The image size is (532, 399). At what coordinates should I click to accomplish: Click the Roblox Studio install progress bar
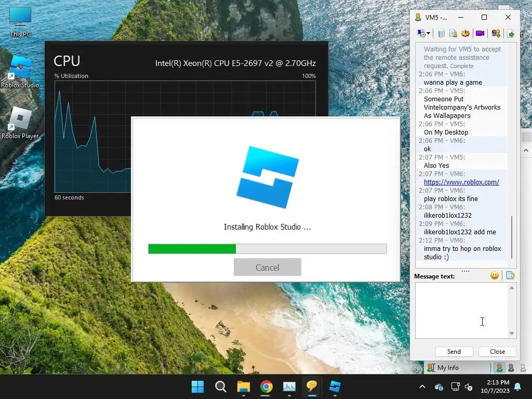[x=268, y=249]
